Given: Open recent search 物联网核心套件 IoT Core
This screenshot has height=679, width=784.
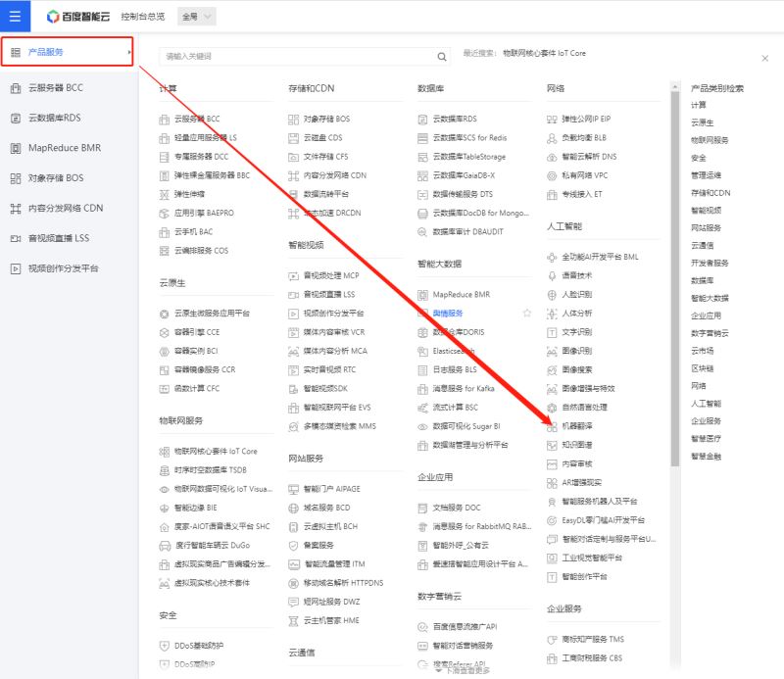Looking at the screenshot, I should (544, 53).
